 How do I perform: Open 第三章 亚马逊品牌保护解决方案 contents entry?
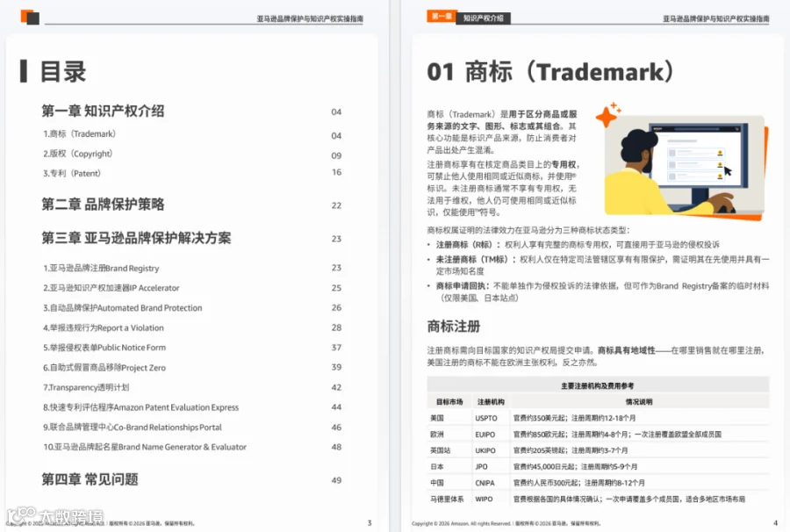[x=136, y=238]
